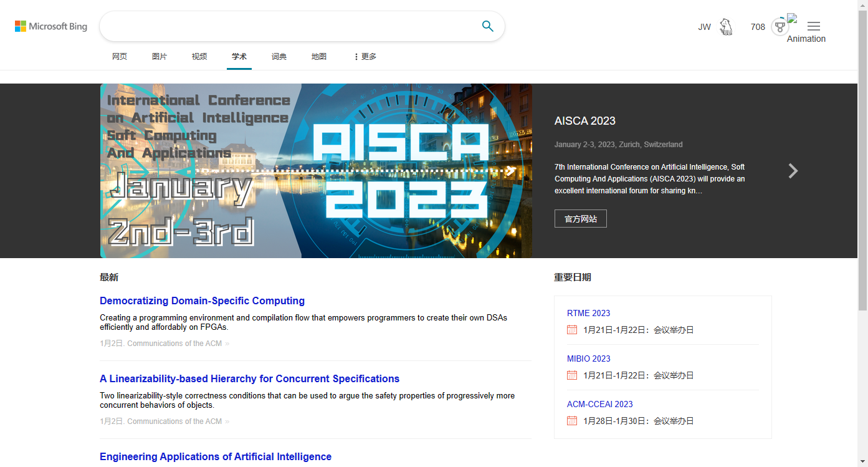Click the 最新 section heading

(x=109, y=277)
